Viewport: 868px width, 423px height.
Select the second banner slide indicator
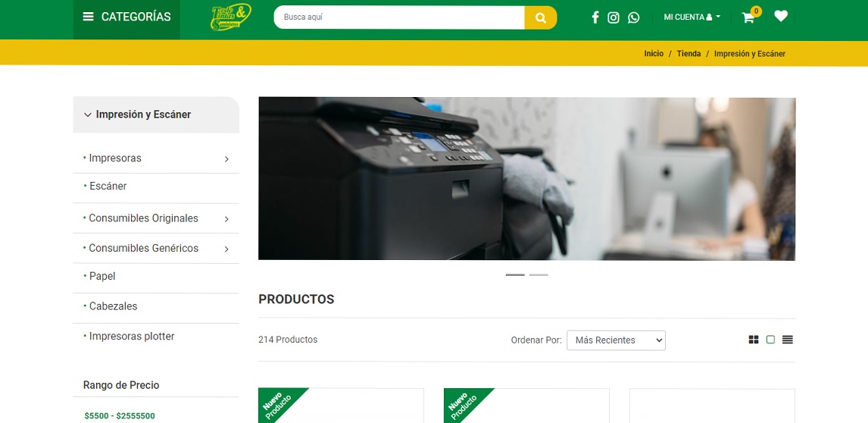point(539,275)
